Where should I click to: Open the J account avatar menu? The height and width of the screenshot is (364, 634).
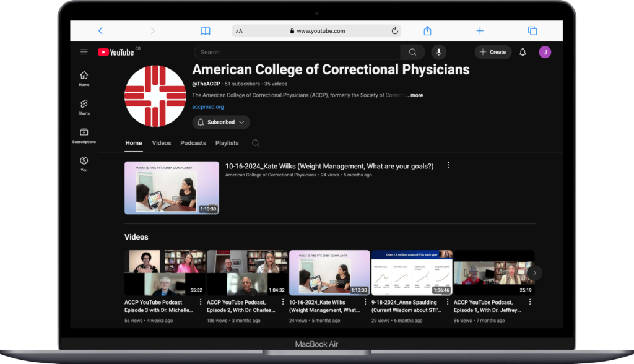coord(545,52)
